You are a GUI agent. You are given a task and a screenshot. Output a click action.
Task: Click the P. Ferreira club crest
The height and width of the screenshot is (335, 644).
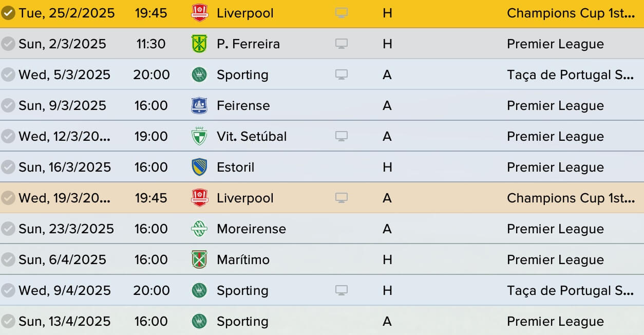[x=199, y=44]
